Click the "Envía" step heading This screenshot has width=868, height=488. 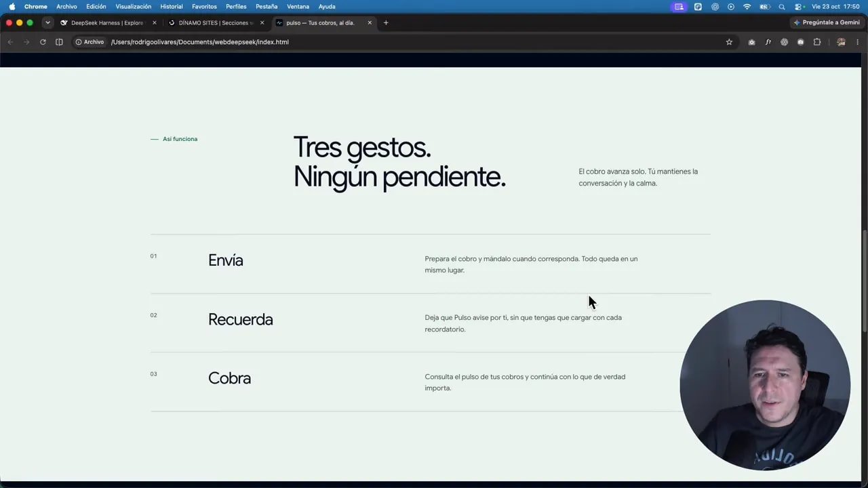[x=226, y=260]
